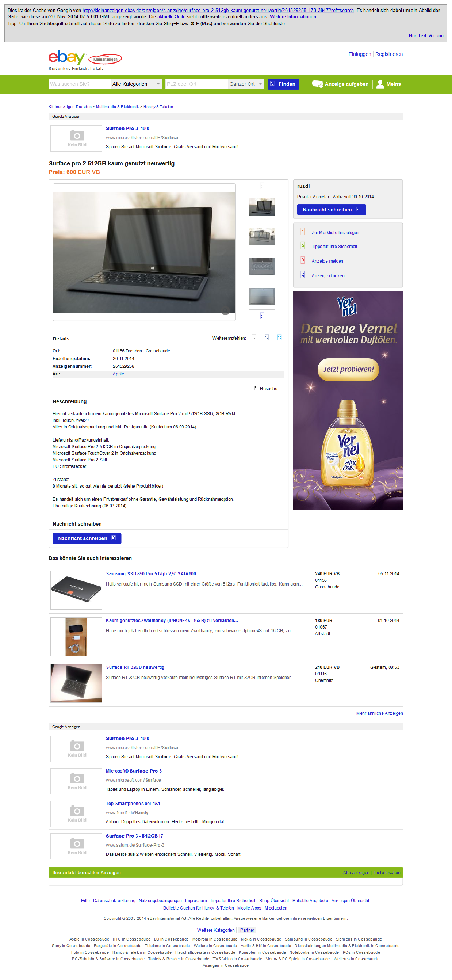Click the watchlist icon beside Zur Merkliste hinzufügen

(303, 232)
